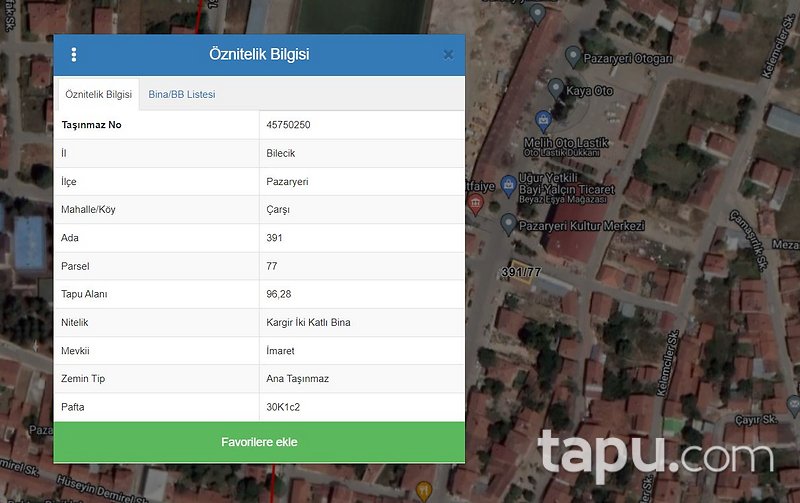The image size is (800, 503).
Task: Click the Pazaryeri Kultur Merkezi pin
Action: coord(508,224)
